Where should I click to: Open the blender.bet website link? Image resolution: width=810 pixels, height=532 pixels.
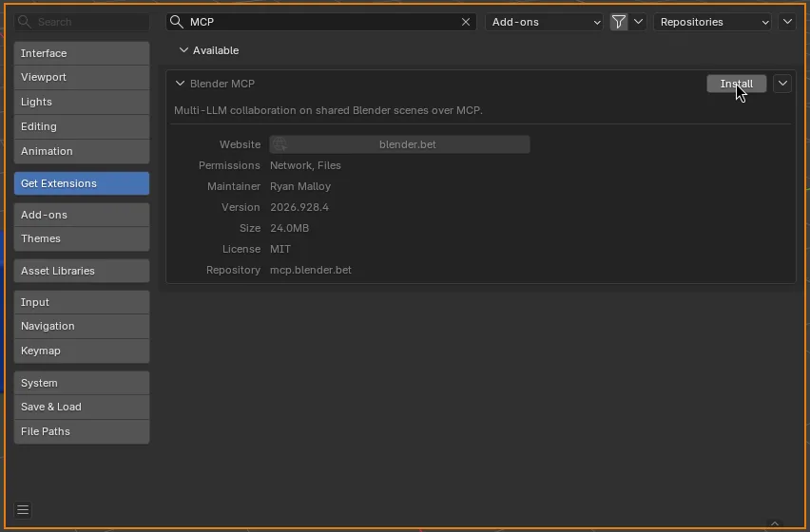click(x=399, y=144)
